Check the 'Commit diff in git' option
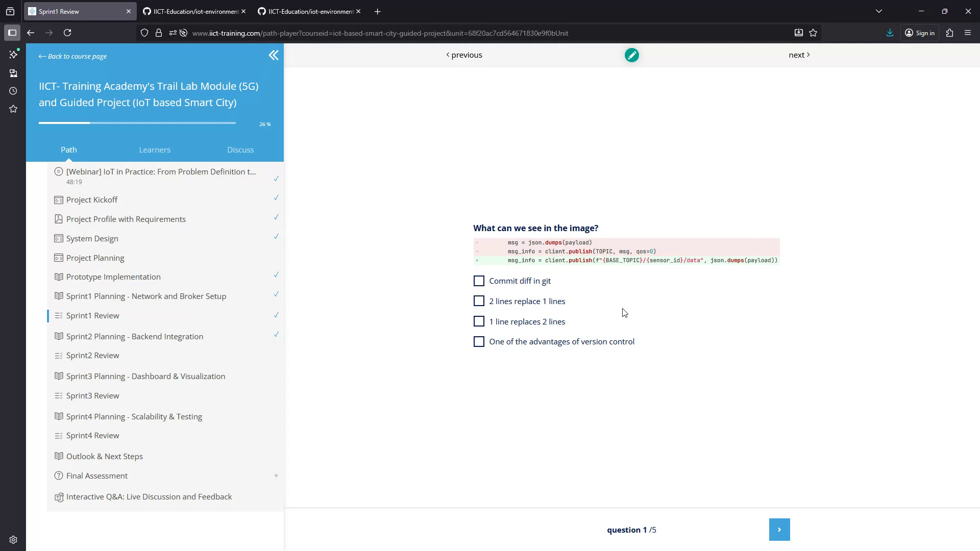This screenshot has height=551, width=980. pyautogui.click(x=479, y=281)
